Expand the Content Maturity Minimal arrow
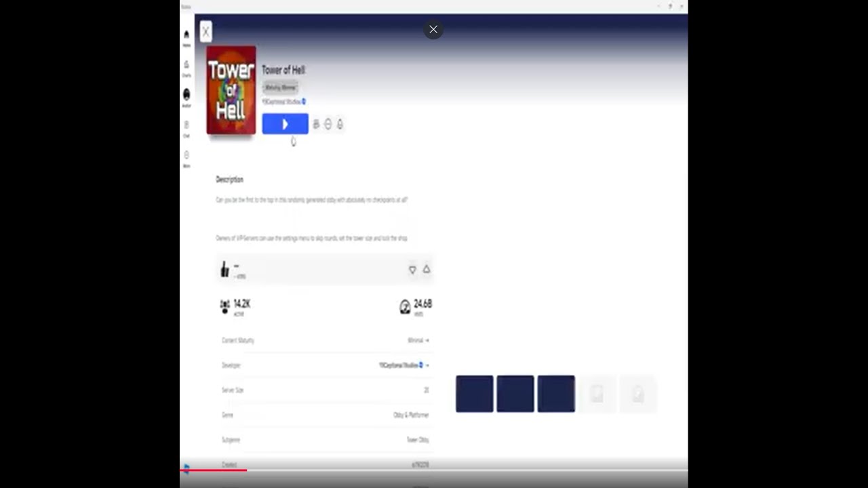Viewport: 868px width, 488px height. coord(427,340)
